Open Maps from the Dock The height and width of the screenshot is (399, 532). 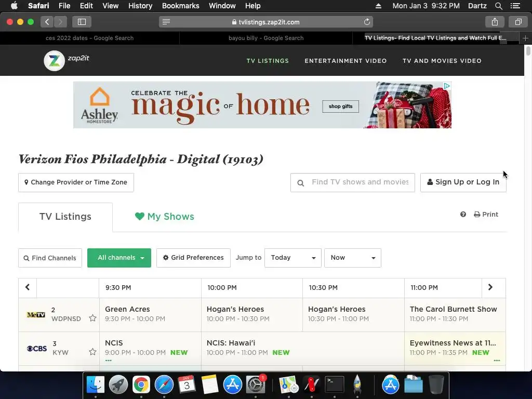(x=288, y=385)
